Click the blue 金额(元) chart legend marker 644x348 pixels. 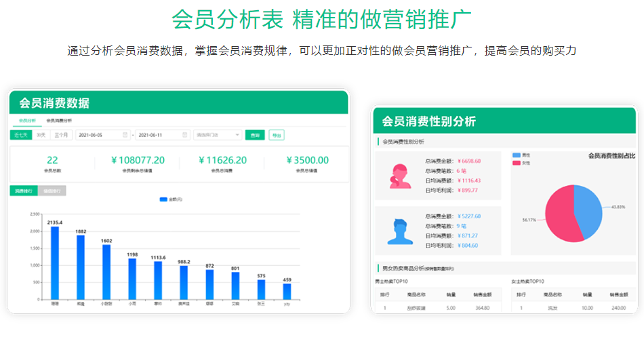tap(163, 199)
